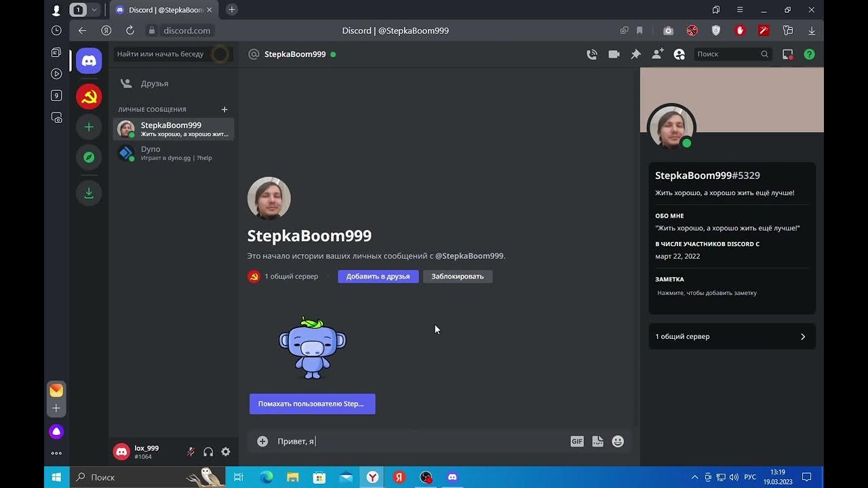Image resolution: width=868 pixels, height=488 pixels.
Task: Open the Windows Start menu
Action: point(56,477)
